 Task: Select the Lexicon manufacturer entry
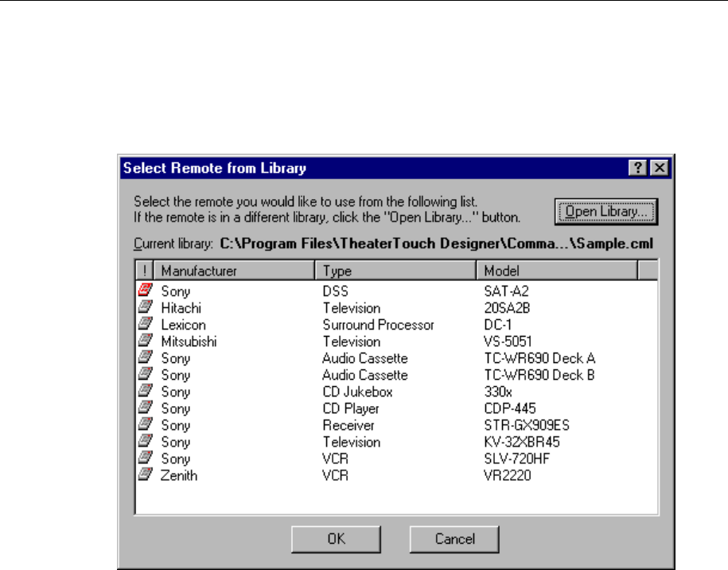coord(184,325)
